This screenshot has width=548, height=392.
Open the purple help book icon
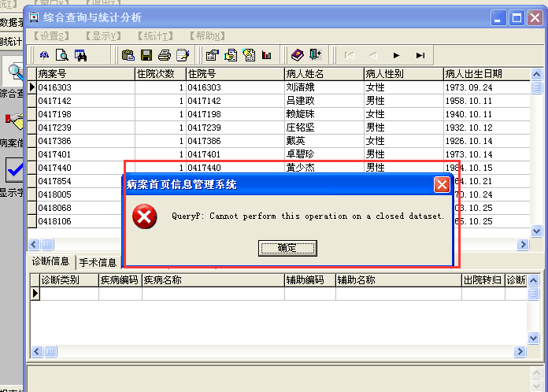[x=298, y=55]
